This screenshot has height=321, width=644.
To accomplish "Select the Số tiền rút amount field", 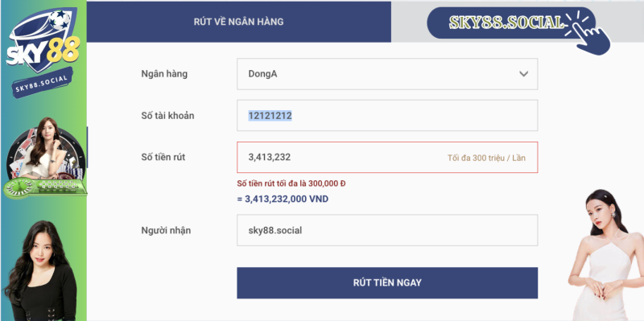I will click(x=387, y=157).
